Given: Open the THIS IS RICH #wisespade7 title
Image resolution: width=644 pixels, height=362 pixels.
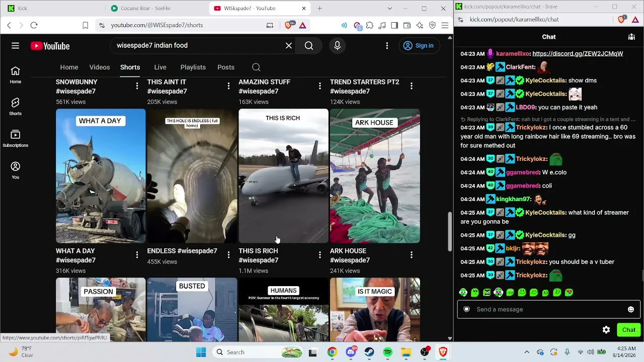Looking at the screenshot, I should [x=258, y=255].
